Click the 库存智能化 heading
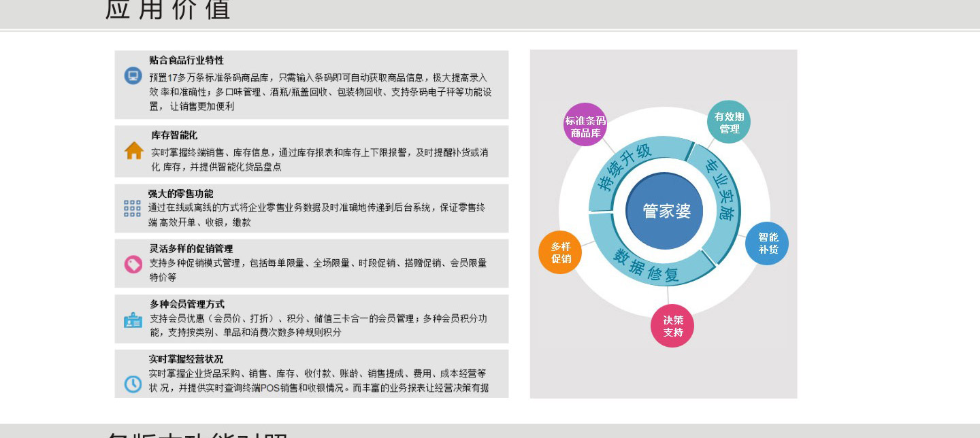This screenshot has height=438, width=980. pos(174,135)
